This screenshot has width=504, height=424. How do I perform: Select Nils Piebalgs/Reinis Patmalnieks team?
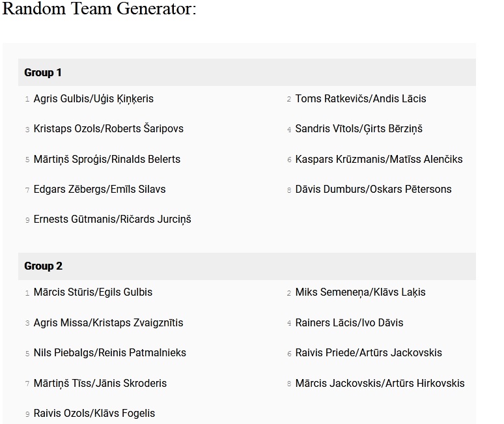[109, 353]
